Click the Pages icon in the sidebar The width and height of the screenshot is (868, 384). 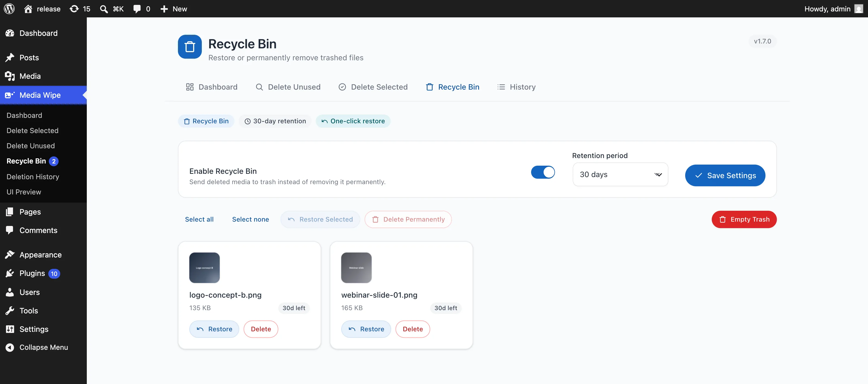point(10,212)
